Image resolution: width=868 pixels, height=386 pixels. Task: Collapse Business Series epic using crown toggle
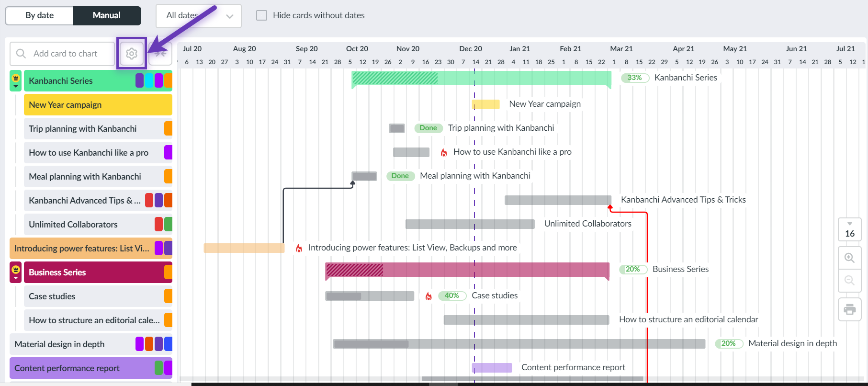point(16,272)
